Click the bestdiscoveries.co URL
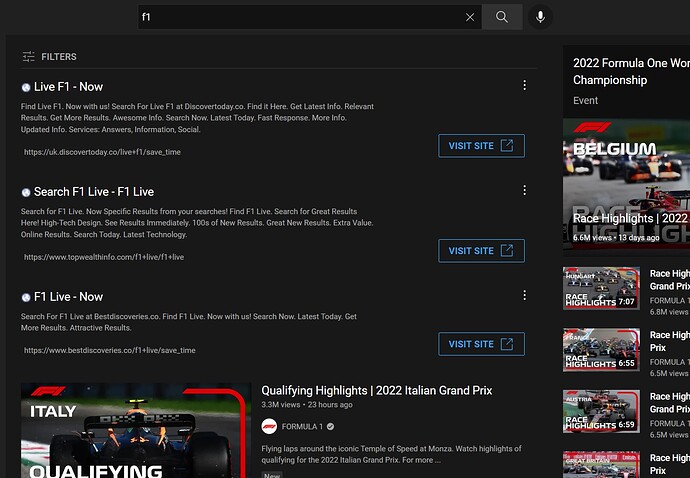This screenshot has width=690, height=478. click(110, 350)
